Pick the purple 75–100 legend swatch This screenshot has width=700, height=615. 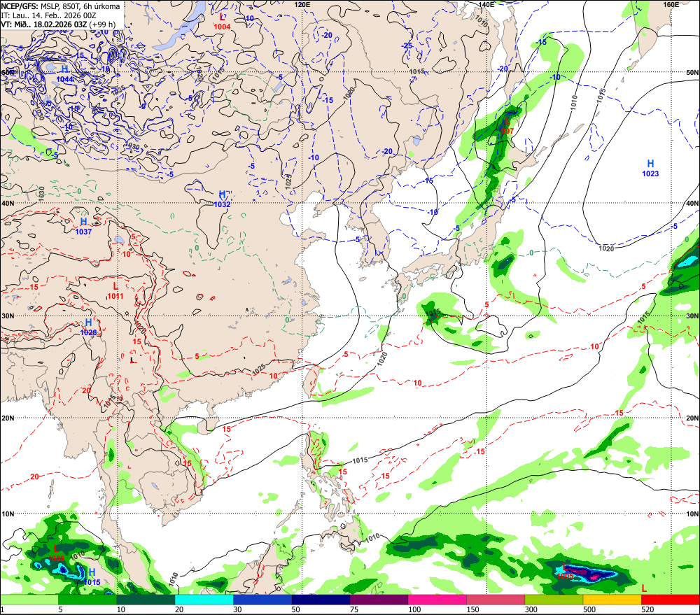point(379,600)
